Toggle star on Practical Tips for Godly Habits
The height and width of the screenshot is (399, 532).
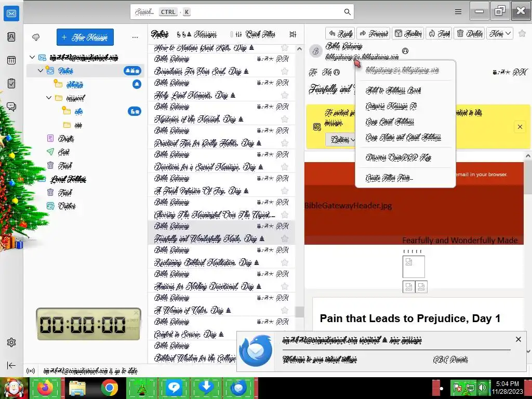point(285,143)
